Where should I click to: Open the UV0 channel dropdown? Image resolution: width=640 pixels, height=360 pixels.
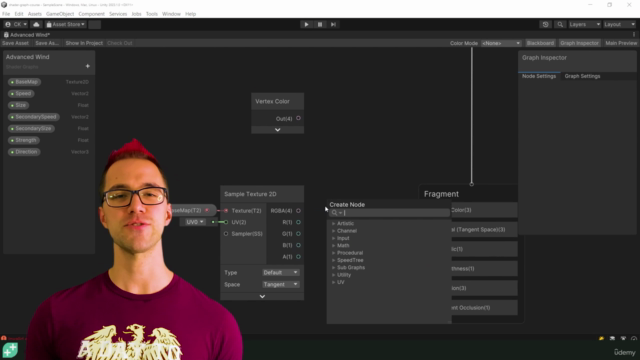(195, 222)
